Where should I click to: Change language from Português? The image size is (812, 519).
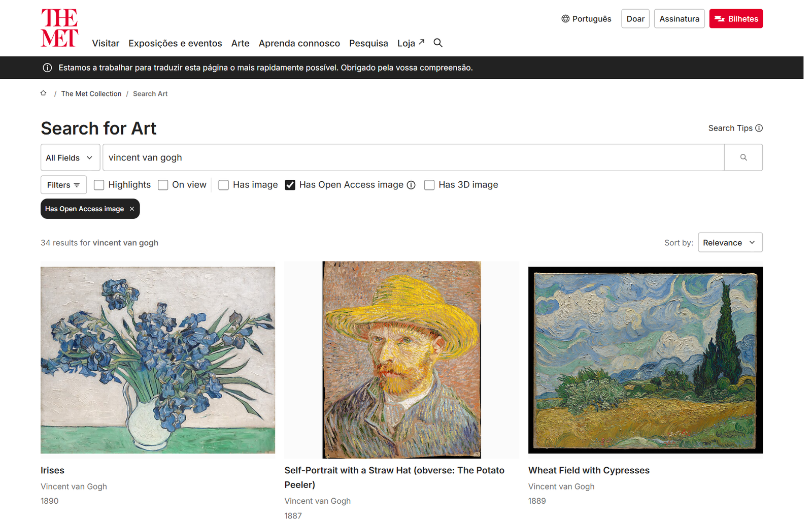(586, 19)
